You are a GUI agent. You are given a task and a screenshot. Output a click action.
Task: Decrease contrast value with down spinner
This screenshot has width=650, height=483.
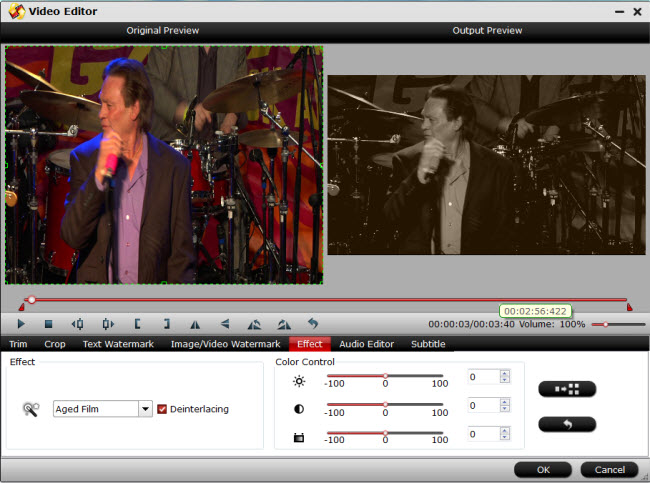504,408
